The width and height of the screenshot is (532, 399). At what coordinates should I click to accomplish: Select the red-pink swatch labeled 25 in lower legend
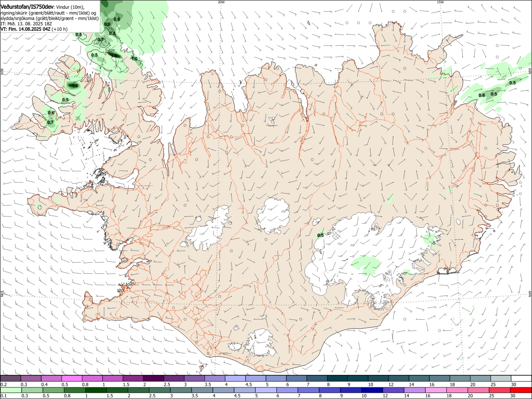pyautogui.click(x=501, y=390)
